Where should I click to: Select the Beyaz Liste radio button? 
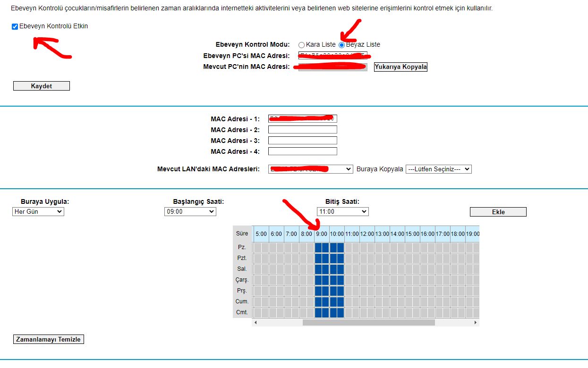(x=341, y=45)
